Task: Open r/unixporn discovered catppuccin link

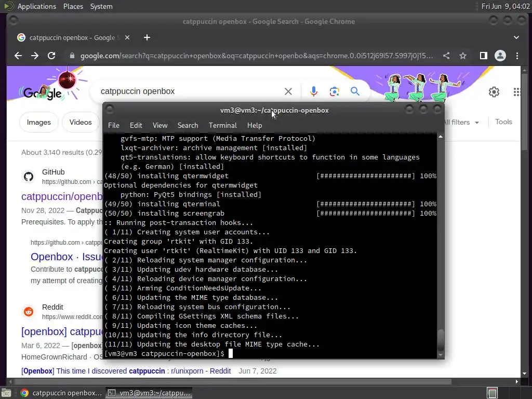Action: click(126, 371)
